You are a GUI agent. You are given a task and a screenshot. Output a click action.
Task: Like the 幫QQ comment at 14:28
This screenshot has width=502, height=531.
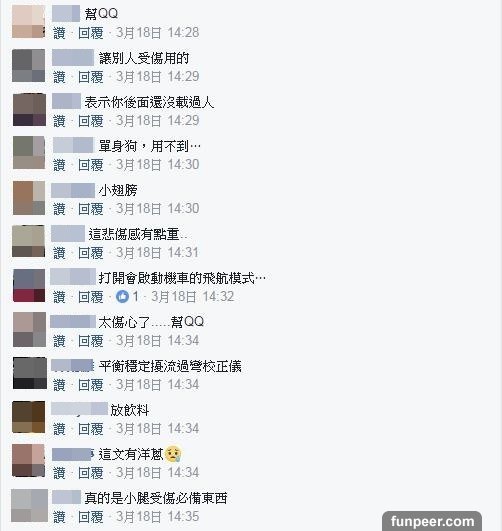tap(59, 33)
